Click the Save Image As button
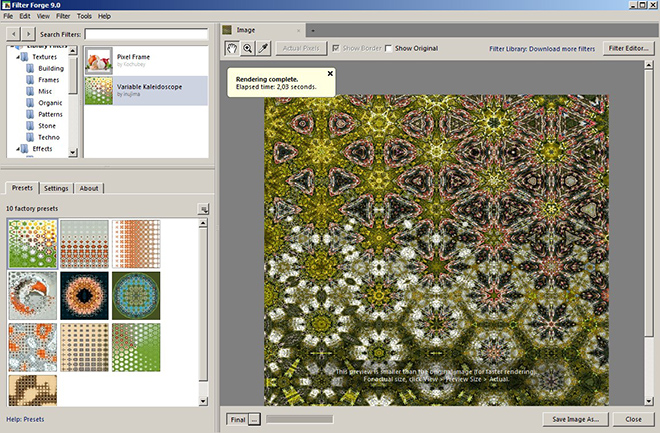 coord(575,419)
